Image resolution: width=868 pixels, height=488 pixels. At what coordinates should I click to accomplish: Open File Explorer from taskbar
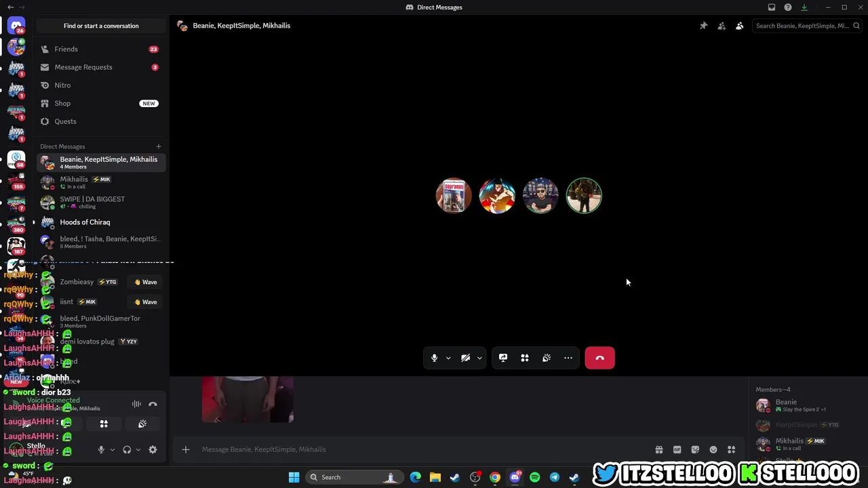pos(435,477)
